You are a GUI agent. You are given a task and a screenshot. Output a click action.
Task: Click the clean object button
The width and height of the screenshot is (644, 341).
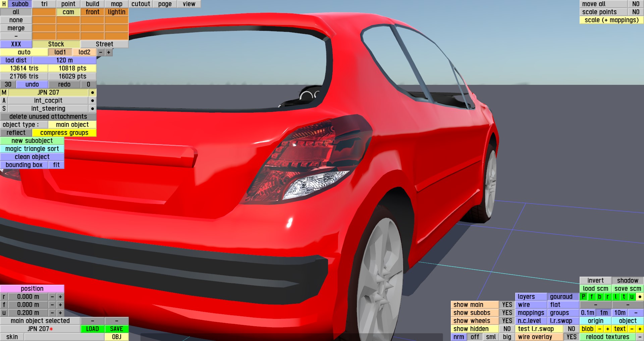[32, 157]
